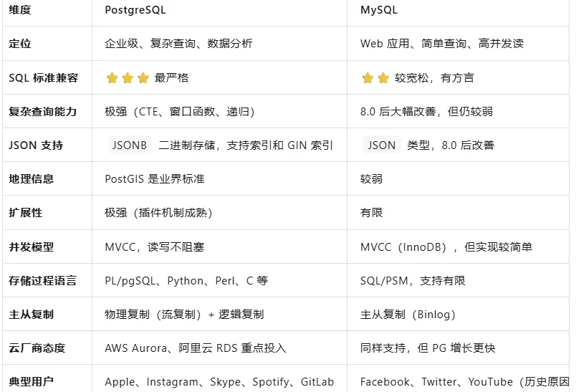Click first star before 较宽松，有方言
Viewport: 576px width, 392px height.
point(368,78)
